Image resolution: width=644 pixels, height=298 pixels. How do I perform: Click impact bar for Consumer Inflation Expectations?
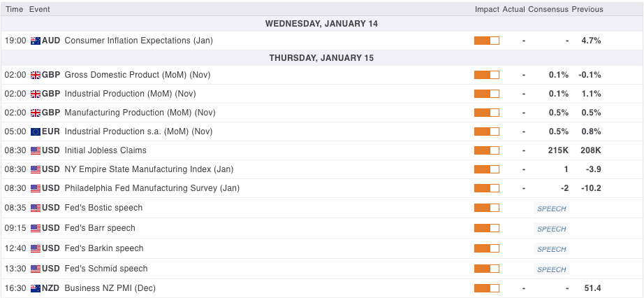487,41
